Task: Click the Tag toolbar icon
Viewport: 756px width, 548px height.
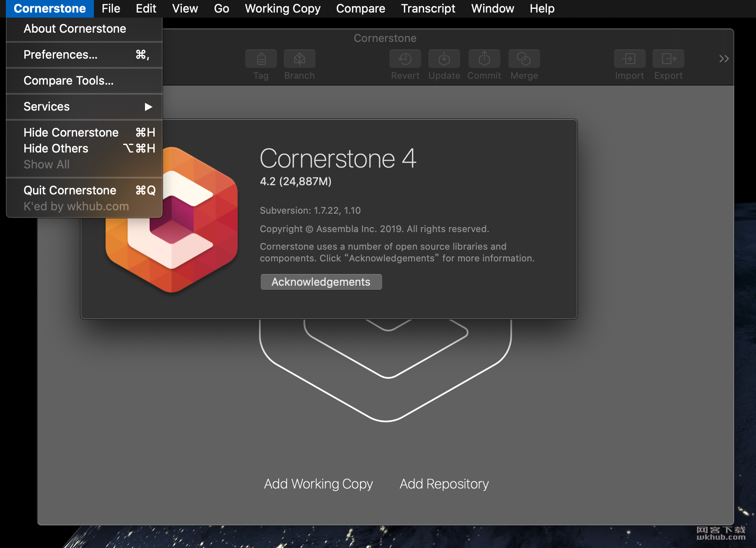Action: coord(261,59)
